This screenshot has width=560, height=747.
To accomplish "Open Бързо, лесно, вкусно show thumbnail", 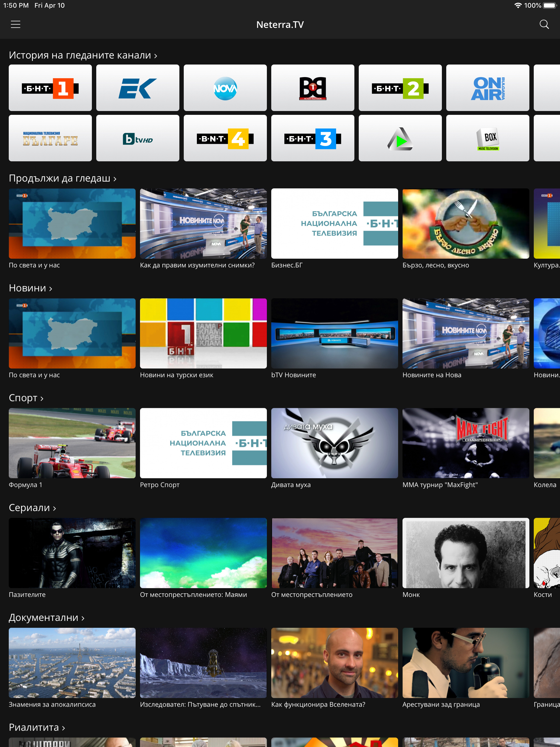I will pos(465,223).
